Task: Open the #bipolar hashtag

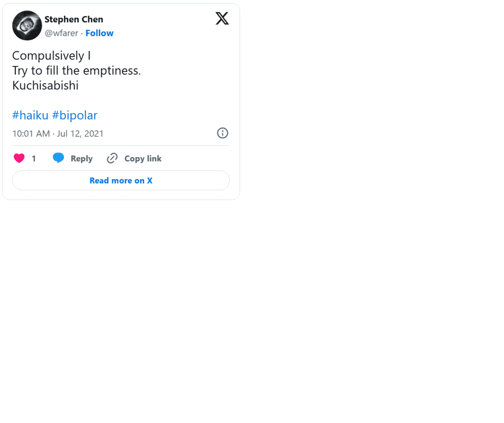Action: point(75,115)
